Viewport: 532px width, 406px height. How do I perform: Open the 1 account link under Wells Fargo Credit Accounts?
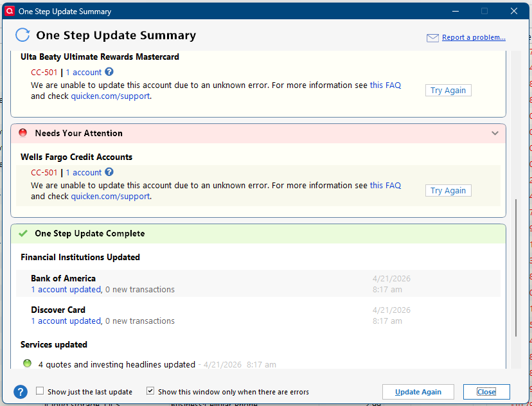point(84,172)
